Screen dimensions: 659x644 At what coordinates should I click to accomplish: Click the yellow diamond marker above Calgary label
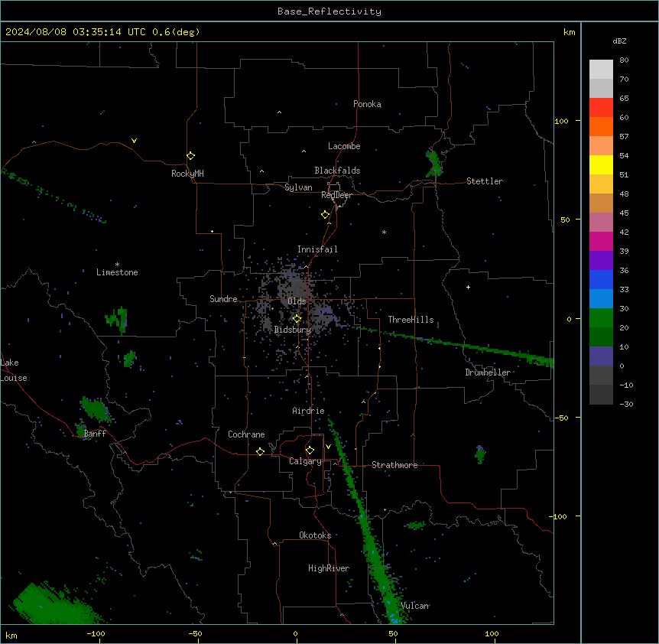(x=310, y=450)
